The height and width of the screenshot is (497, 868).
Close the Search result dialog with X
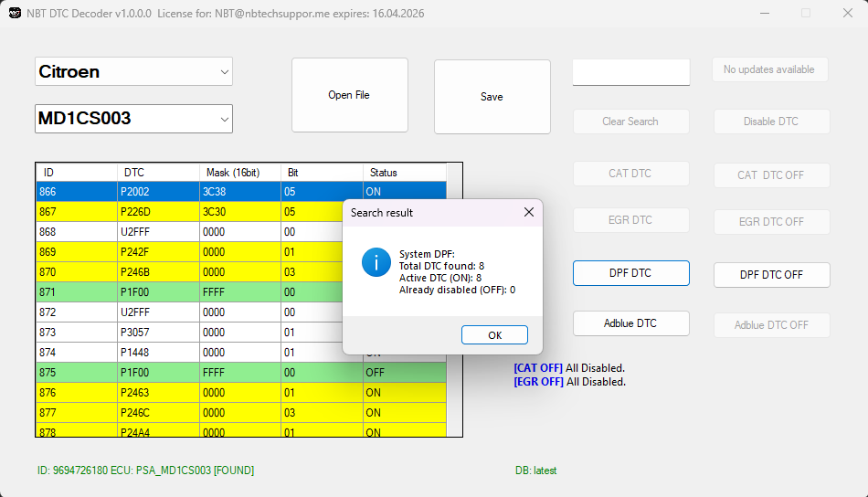[529, 212]
